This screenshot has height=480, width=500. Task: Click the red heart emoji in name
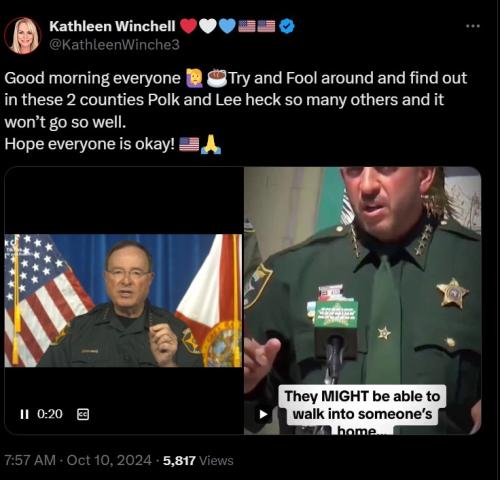[x=188, y=26]
